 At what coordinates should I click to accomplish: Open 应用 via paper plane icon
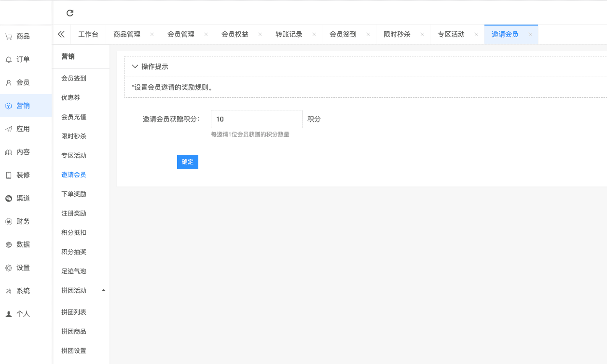(9, 129)
